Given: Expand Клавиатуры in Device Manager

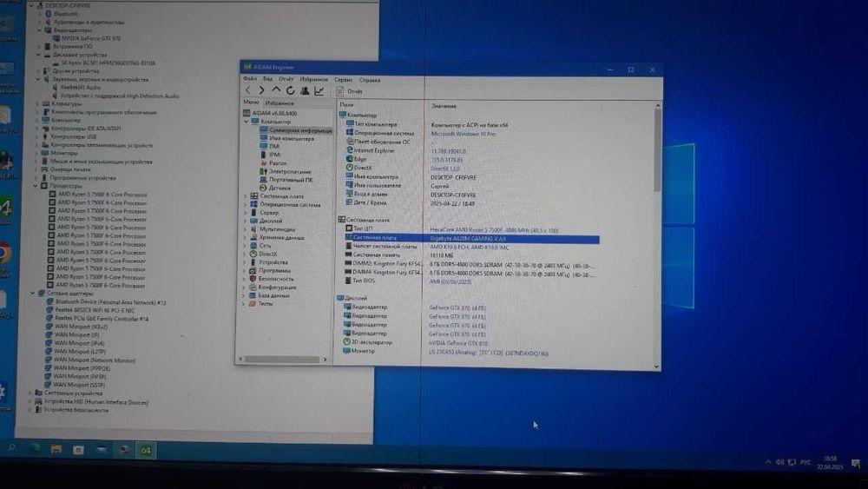Looking at the screenshot, I should click(x=37, y=103).
